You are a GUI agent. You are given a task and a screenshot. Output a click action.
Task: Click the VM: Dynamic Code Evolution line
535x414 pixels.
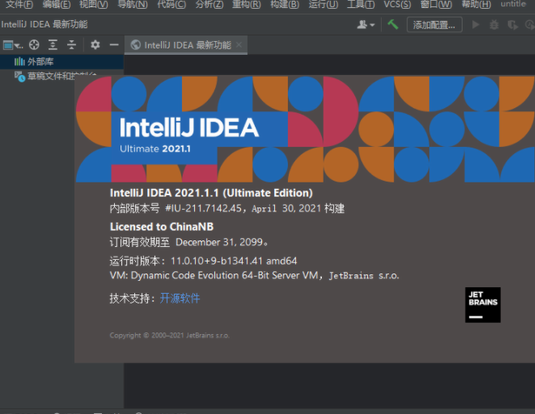coord(255,275)
